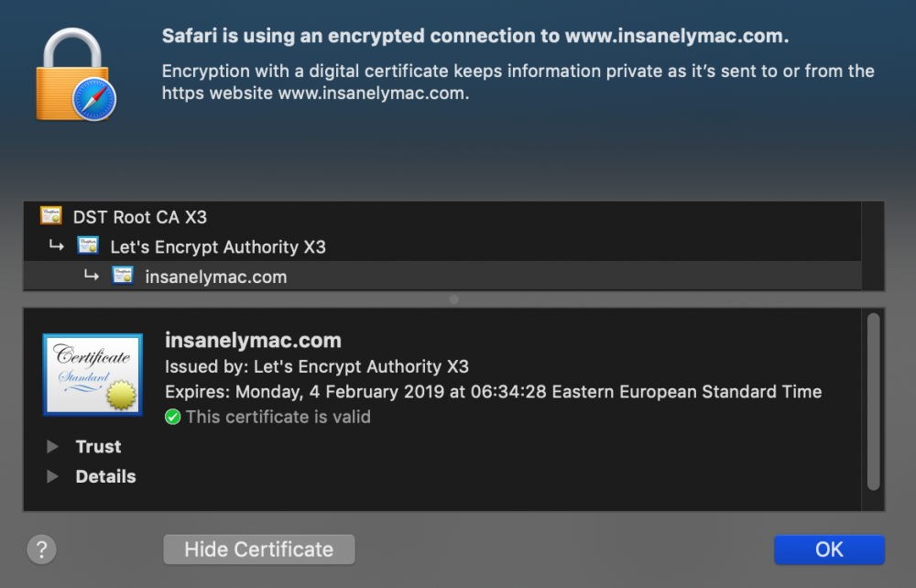Confirm with the OK button
This screenshot has width=916, height=588.
pyautogui.click(x=829, y=550)
